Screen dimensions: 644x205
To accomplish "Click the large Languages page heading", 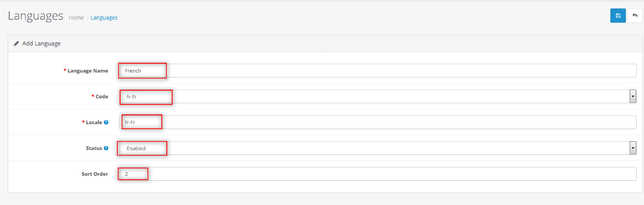I will point(36,16).
